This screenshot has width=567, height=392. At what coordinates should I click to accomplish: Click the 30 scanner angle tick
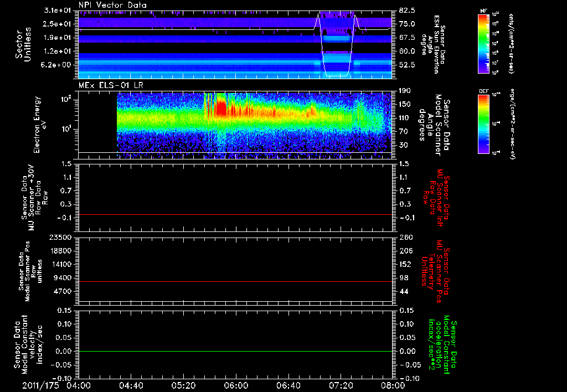(404, 146)
